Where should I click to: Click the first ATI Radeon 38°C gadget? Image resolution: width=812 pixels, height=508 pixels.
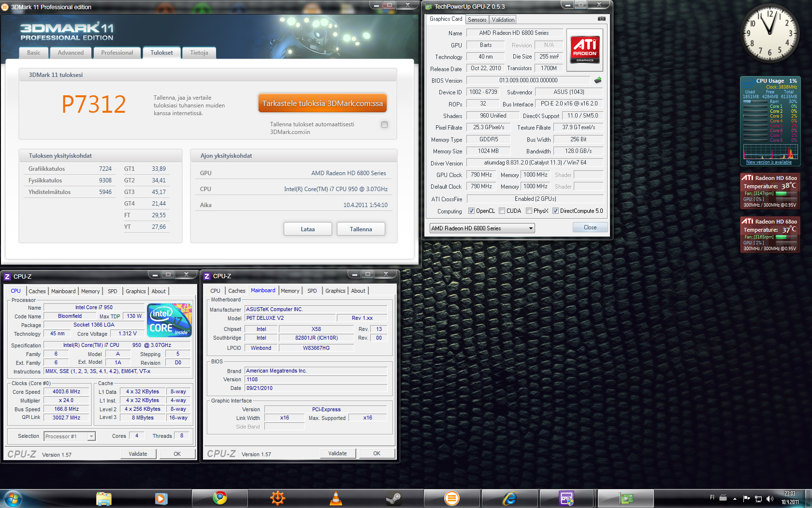click(770, 192)
